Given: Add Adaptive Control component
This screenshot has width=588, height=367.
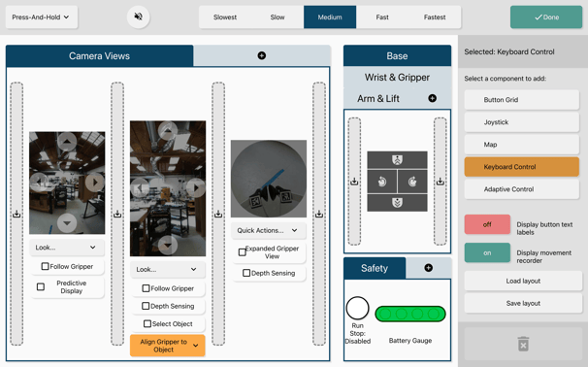Looking at the screenshot, I should [522, 189].
